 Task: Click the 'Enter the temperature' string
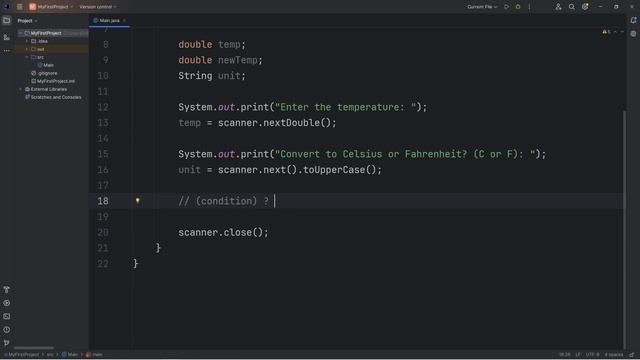(345, 107)
